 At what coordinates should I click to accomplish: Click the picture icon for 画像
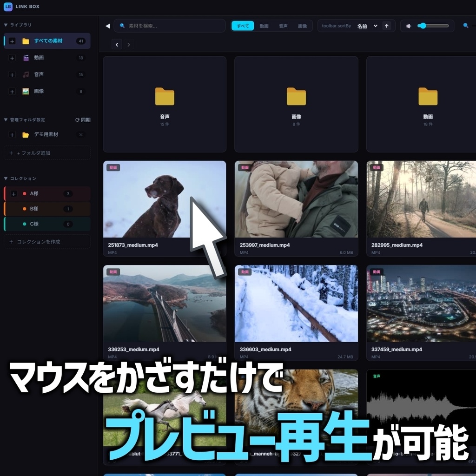click(x=26, y=91)
